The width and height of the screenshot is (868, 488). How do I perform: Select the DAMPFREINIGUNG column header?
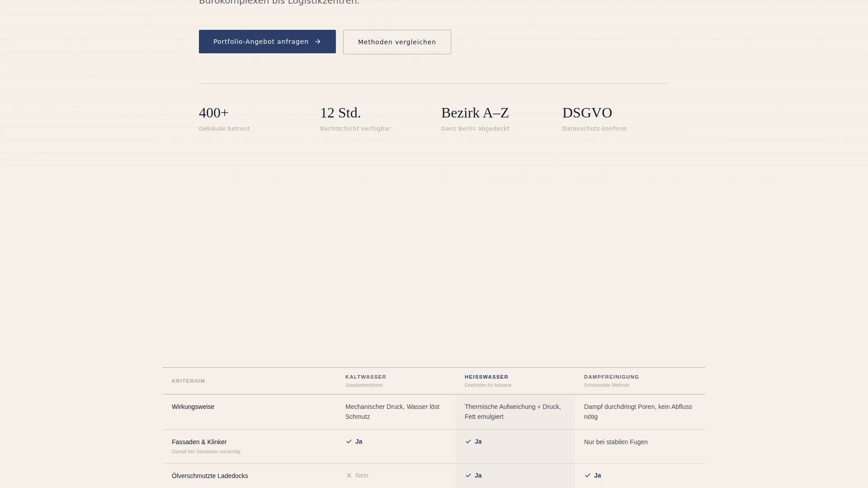(611, 377)
